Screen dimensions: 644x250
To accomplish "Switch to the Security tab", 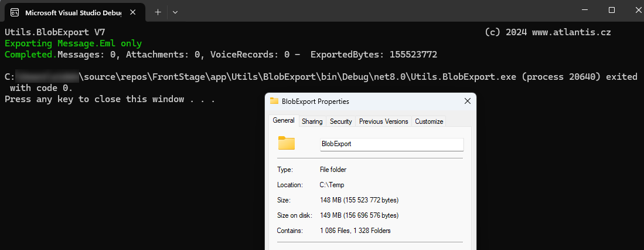I will click(341, 121).
